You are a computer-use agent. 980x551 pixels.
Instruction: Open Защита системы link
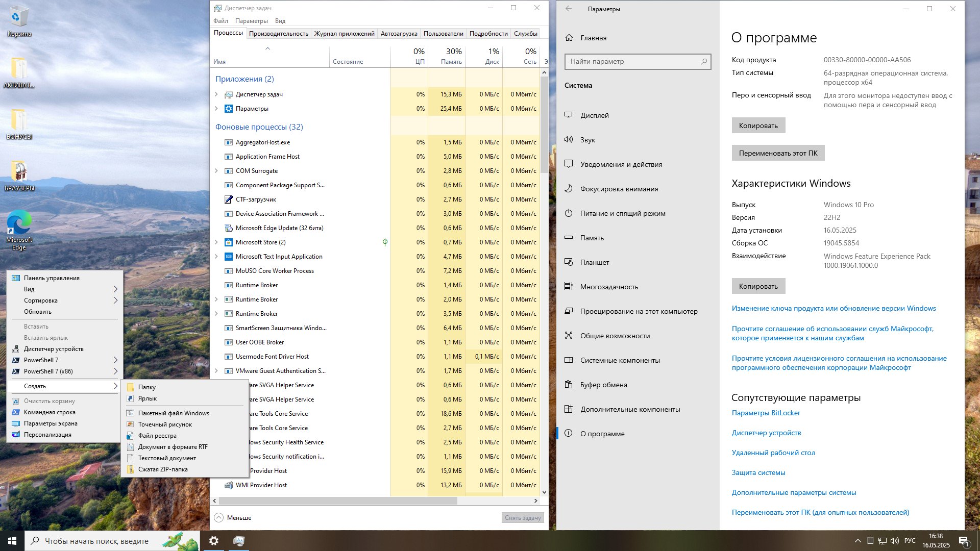click(x=758, y=472)
